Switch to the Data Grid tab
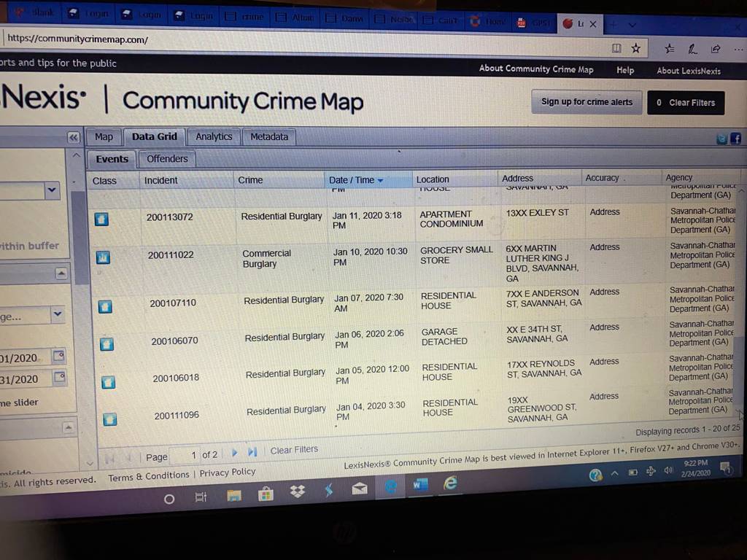The image size is (747, 560). point(155,136)
